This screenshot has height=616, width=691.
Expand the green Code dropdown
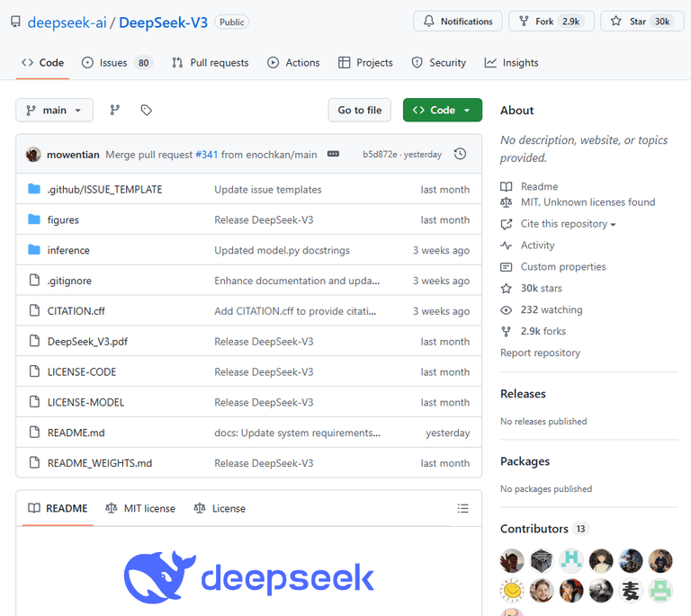[442, 110]
